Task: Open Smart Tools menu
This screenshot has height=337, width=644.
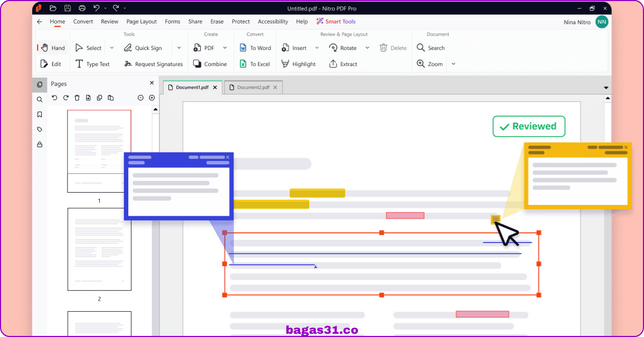Action: [336, 21]
